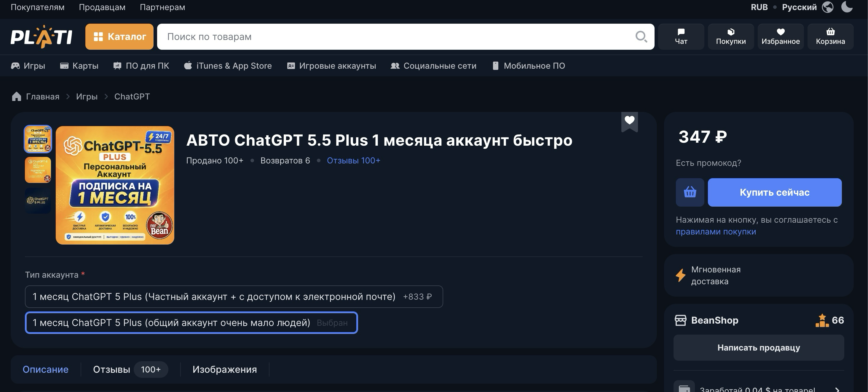
Task: Toggle dark mode moon icon
Action: click(x=847, y=7)
